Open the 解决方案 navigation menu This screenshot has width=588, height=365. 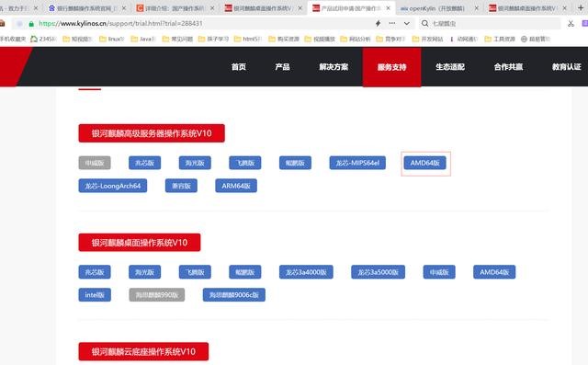[x=334, y=67]
